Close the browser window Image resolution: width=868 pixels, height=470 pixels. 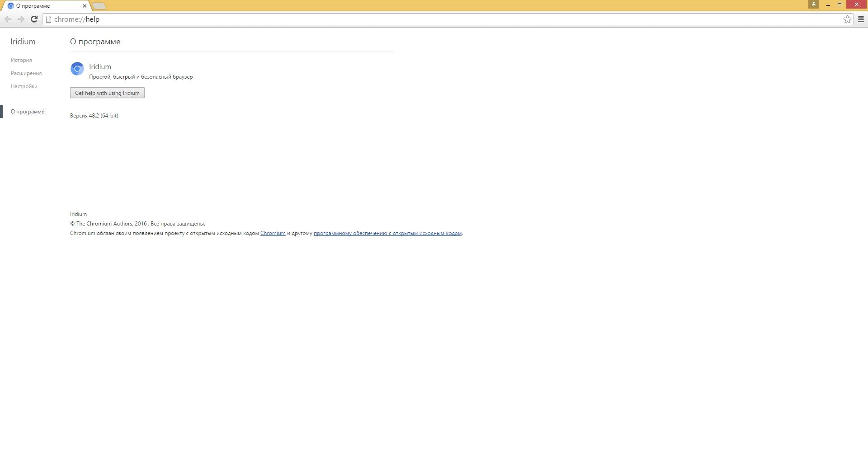856,5
